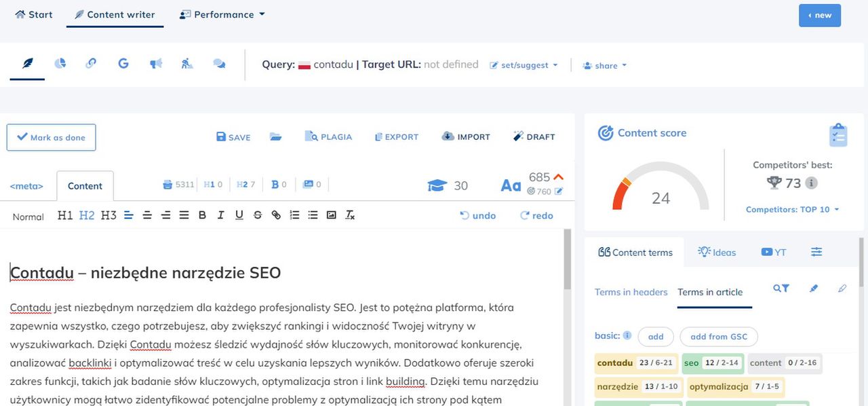Open the Ideas tab
This screenshot has width=868, height=406.
[x=717, y=252]
